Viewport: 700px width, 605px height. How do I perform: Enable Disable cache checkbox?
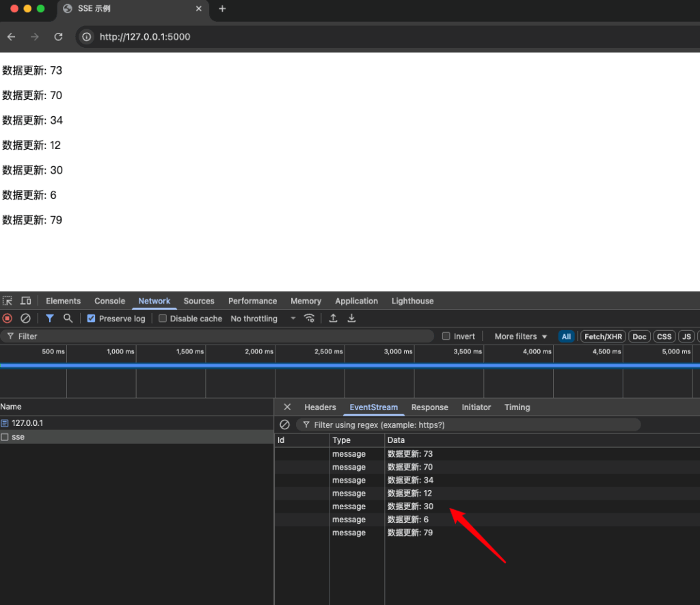point(163,319)
